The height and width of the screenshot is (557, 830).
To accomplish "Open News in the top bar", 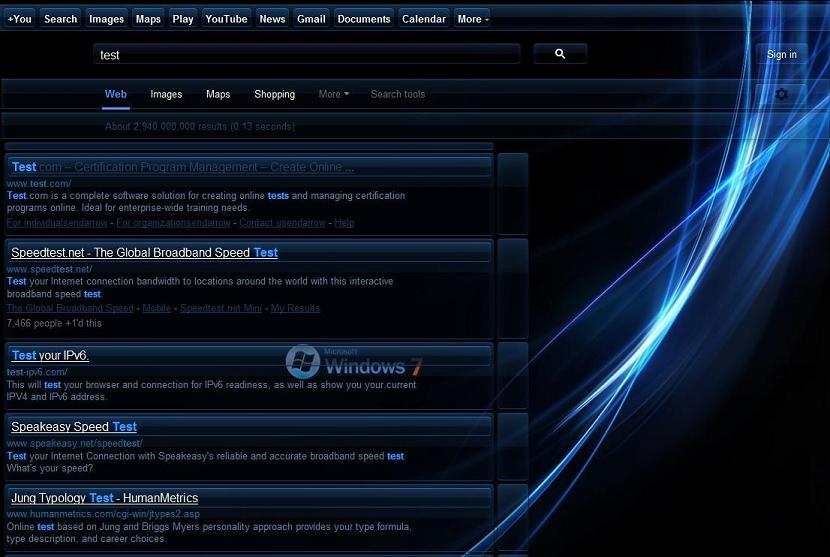I will (272, 19).
